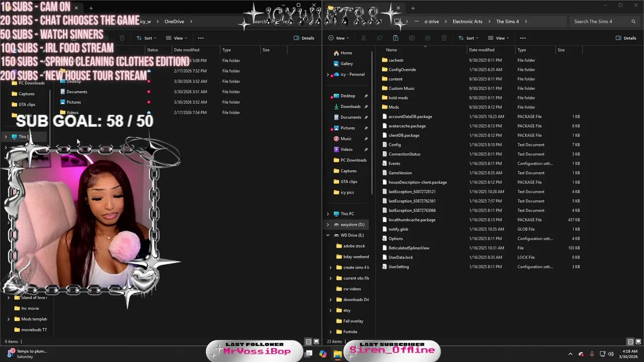The height and width of the screenshot is (362, 644).
Task: Click the d drive breadcrumb segment
Action: [432, 22]
